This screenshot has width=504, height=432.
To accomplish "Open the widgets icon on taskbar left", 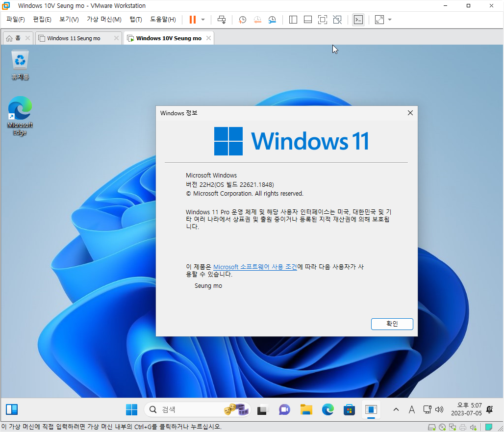I will click(12, 409).
